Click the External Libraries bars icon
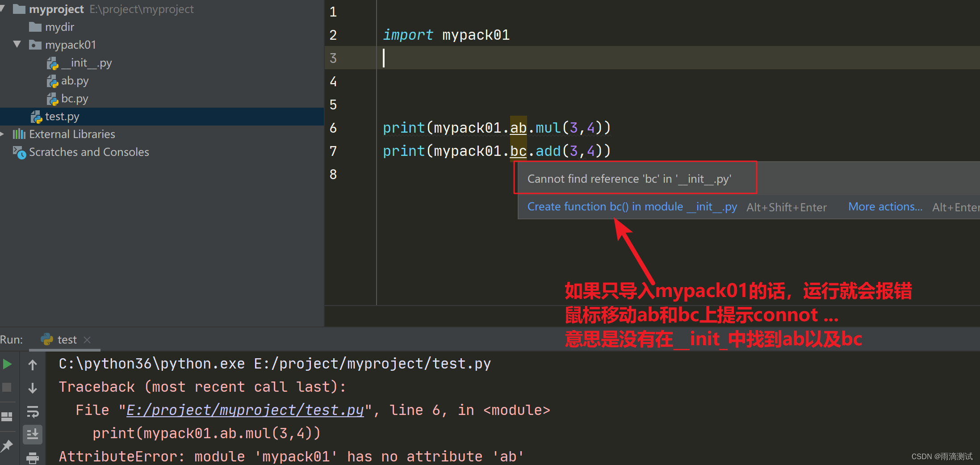Viewport: 980px width, 465px height. 19,134
